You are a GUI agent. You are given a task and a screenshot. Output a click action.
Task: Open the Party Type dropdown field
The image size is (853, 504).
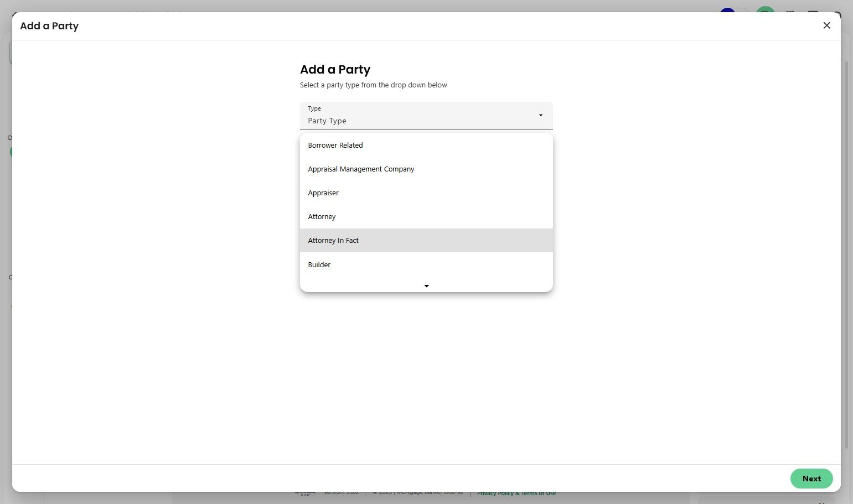tap(426, 116)
